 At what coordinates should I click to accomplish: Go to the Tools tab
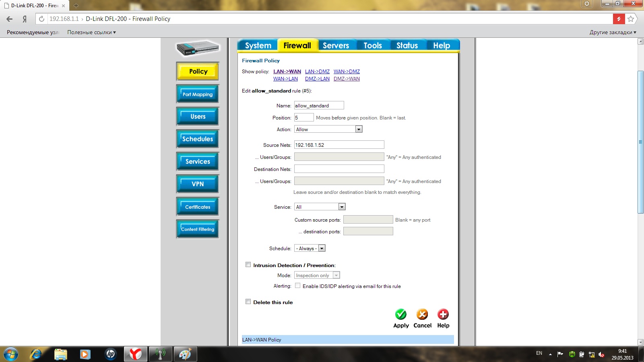(373, 45)
